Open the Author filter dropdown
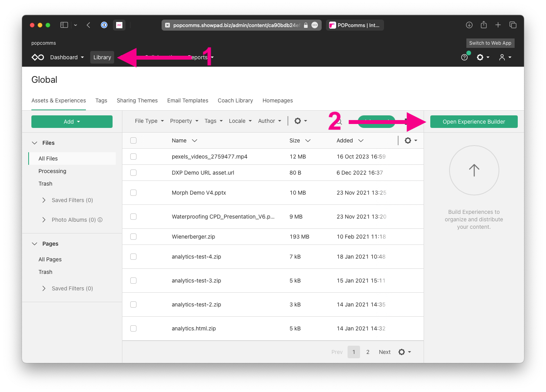The image size is (546, 392). click(269, 121)
